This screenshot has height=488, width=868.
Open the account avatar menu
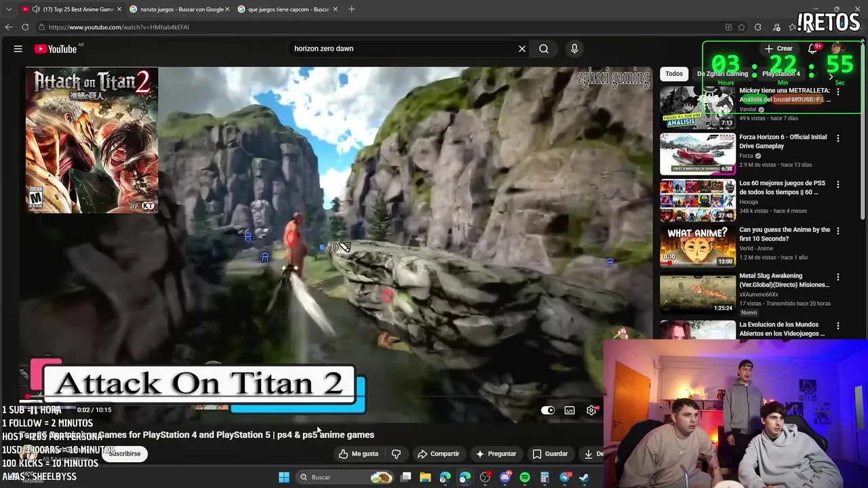pos(837,49)
